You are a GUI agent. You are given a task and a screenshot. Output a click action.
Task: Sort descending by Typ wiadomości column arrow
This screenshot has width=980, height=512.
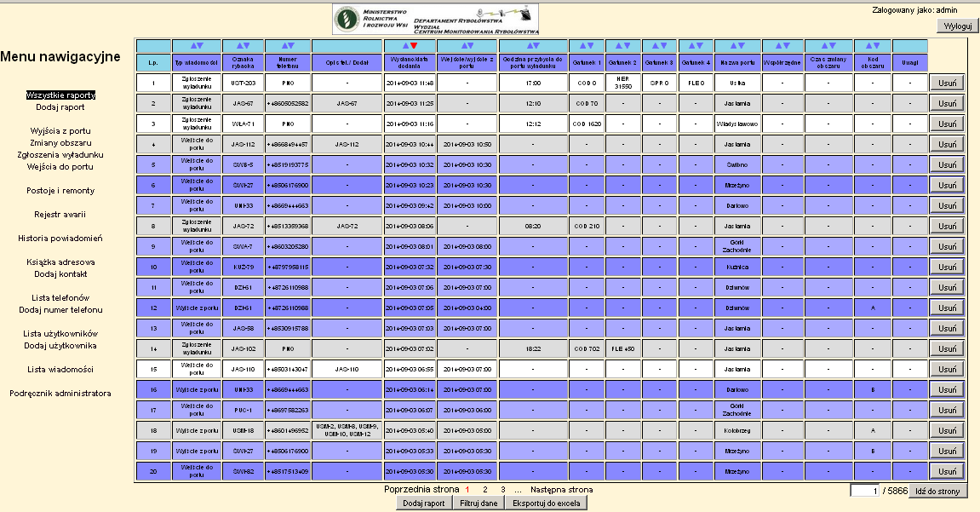(x=201, y=46)
